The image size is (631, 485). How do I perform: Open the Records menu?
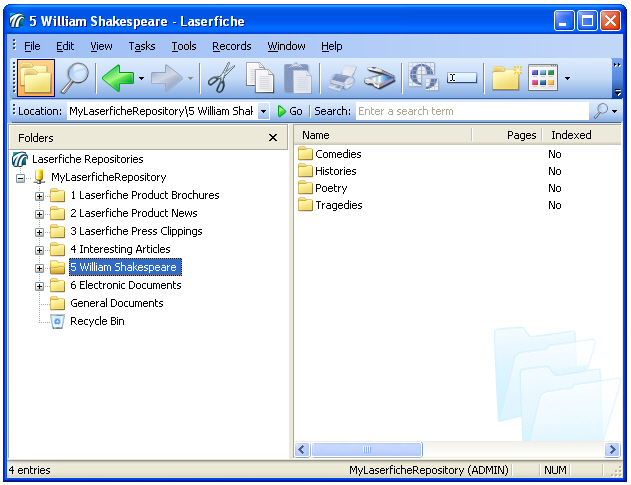(232, 46)
